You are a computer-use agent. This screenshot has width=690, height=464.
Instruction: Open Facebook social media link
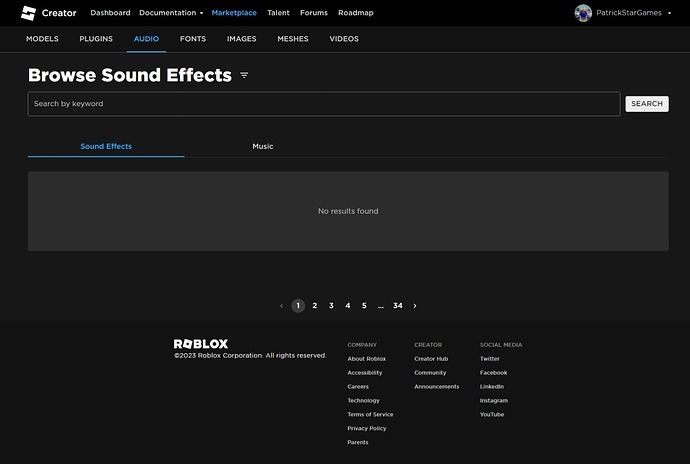click(x=493, y=373)
